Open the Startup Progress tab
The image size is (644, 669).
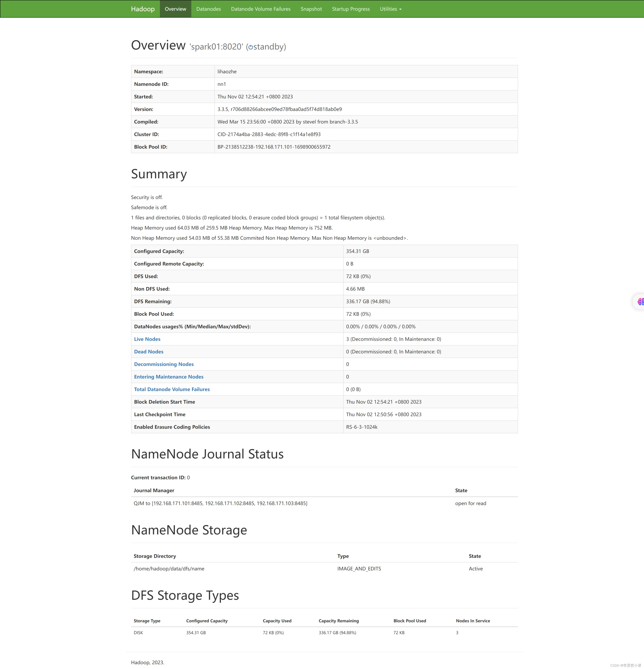point(351,9)
